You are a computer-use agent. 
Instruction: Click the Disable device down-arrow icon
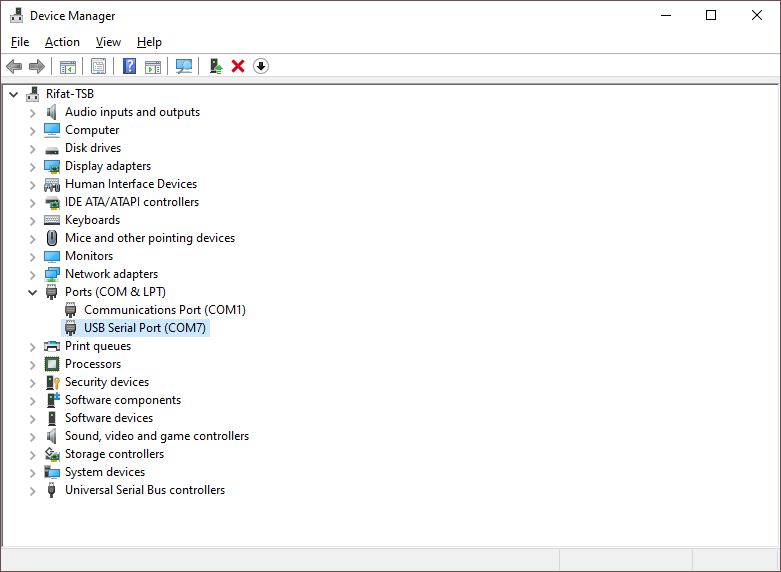coord(261,66)
